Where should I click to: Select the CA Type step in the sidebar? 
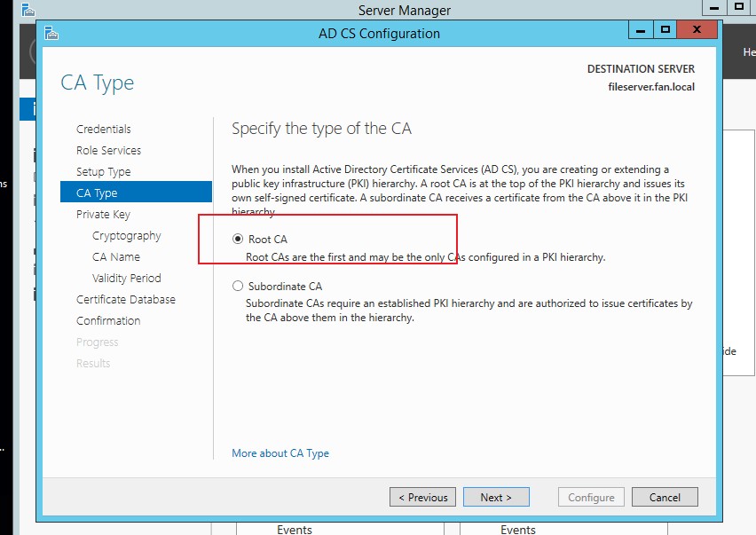[136, 193]
